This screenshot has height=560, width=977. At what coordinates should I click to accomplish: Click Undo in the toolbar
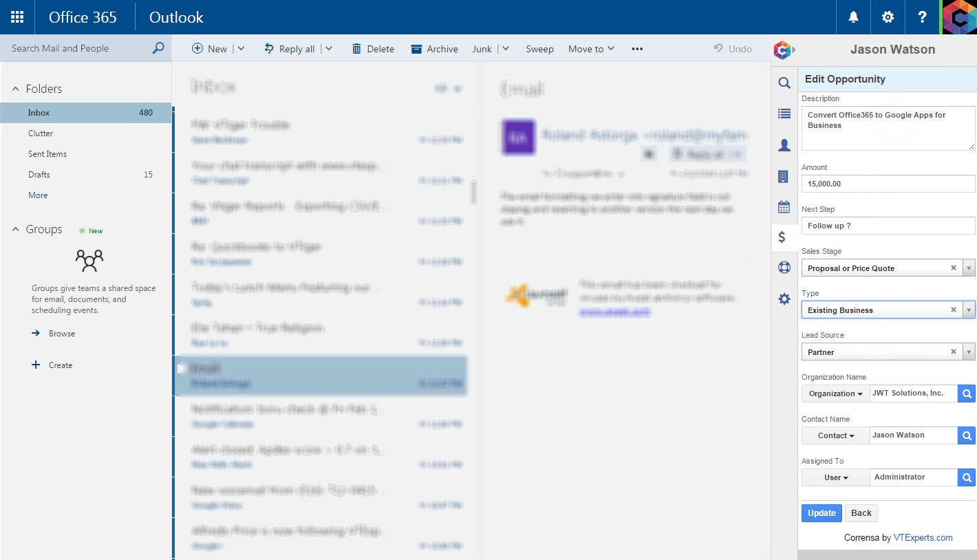coord(733,49)
